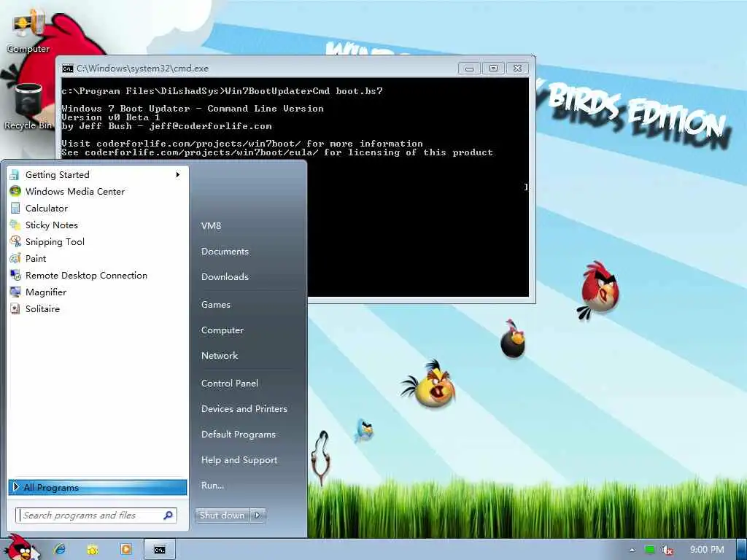Open the VM8 user folder link
This screenshot has width=747, height=560.
click(x=211, y=226)
